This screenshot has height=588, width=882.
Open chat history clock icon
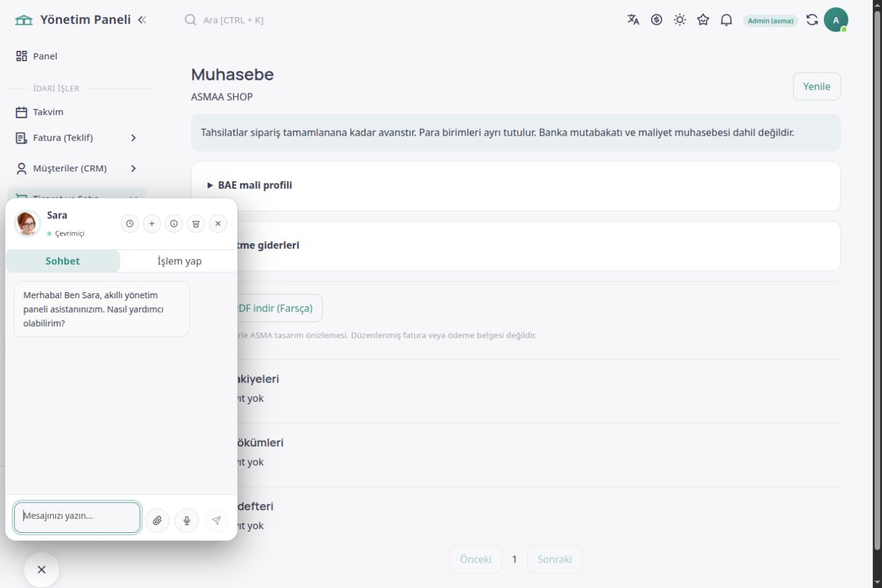tap(129, 223)
